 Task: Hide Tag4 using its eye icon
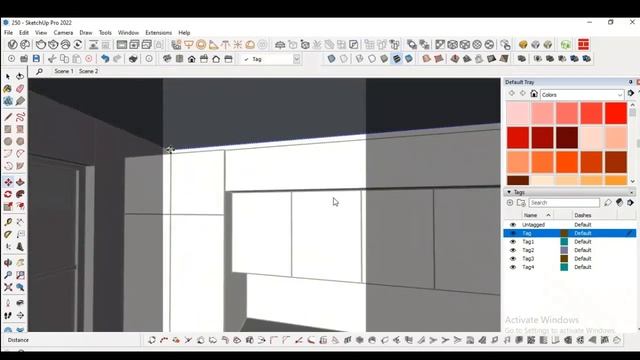pyautogui.click(x=513, y=267)
